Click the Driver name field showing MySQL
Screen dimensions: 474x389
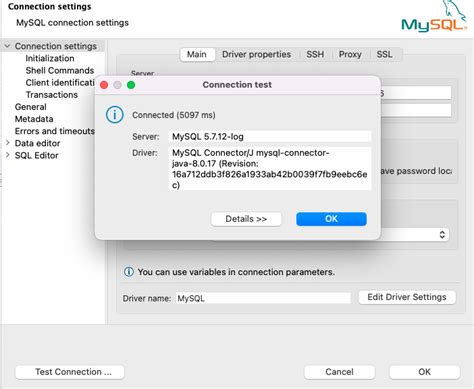pyautogui.click(x=263, y=298)
